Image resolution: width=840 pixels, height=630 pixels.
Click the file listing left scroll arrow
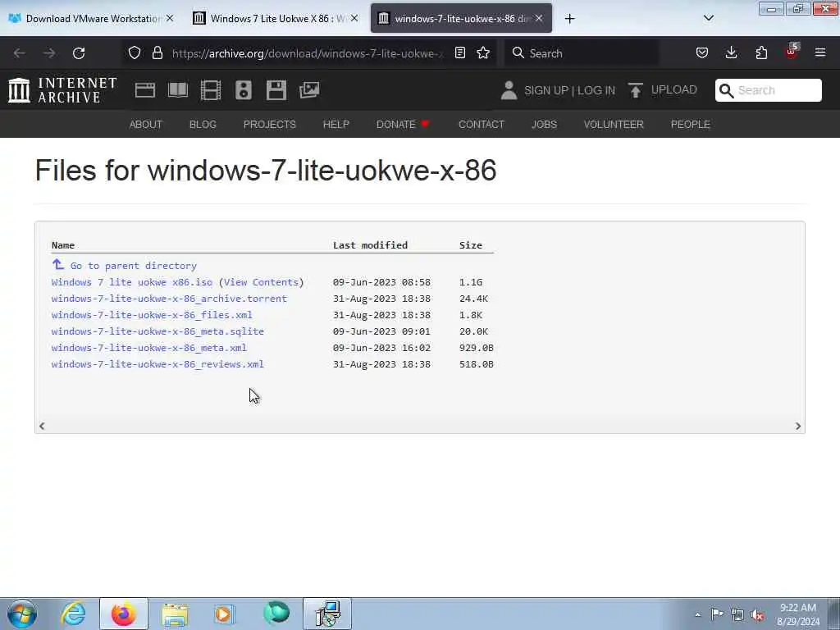coord(42,426)
